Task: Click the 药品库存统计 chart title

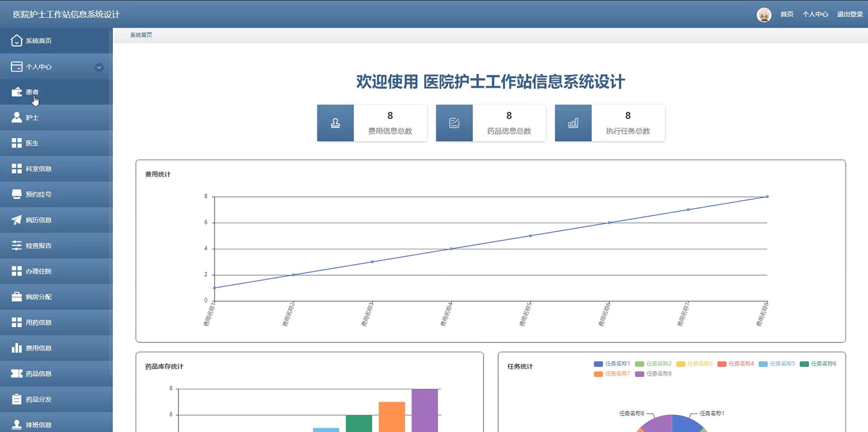Action: 164,366
